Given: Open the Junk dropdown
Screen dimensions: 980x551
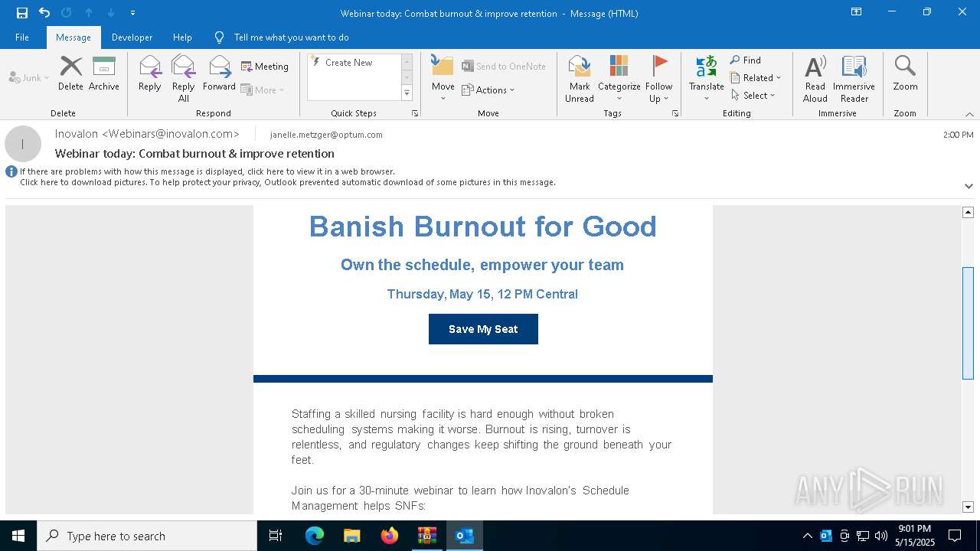Looking at the screenshot, I should click(x=29, y=78).
